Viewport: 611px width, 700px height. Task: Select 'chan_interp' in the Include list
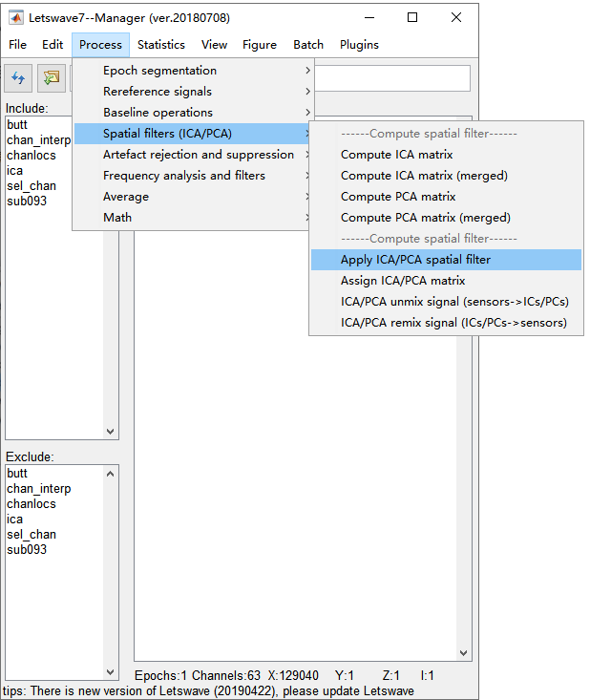pyautogui.click(x=38, y=140)
